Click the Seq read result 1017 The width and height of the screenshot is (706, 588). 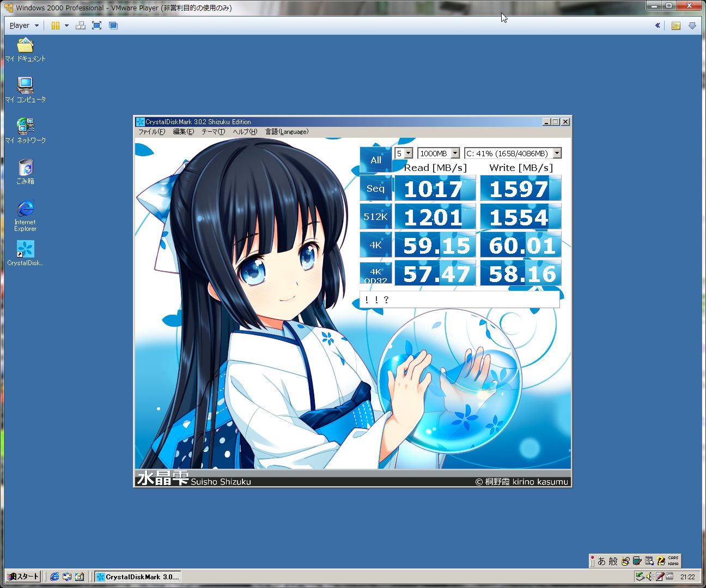pyautogui.click(x=435, y=189)
